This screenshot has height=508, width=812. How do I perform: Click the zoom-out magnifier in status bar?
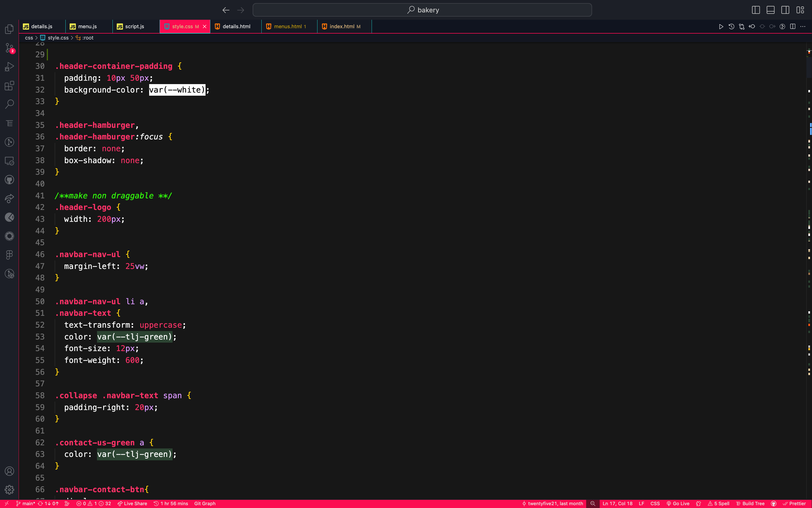(x=593, y=504)
